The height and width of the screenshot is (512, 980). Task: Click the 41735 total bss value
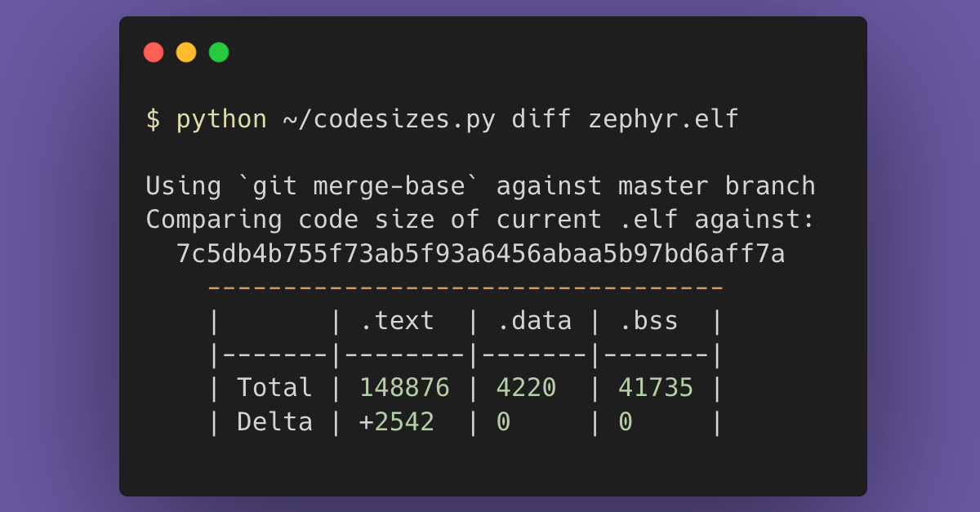coord(656,388)
